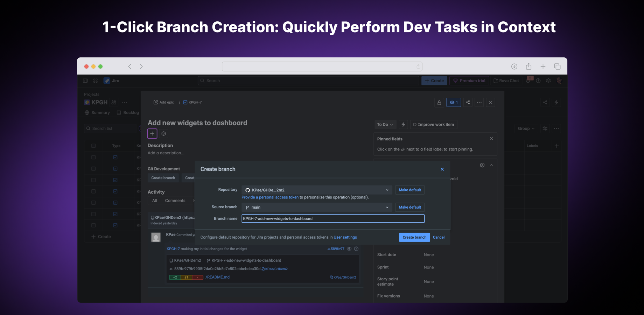This screenshot has height=315, width=644.
Task: Click the blue Create branch button
Action: (414, 237)
